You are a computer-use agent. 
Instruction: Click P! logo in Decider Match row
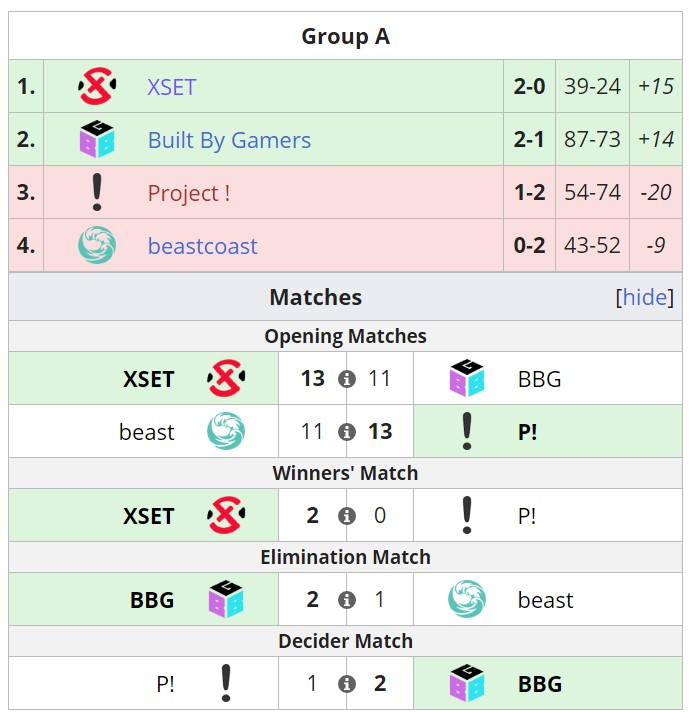point(226,683)
